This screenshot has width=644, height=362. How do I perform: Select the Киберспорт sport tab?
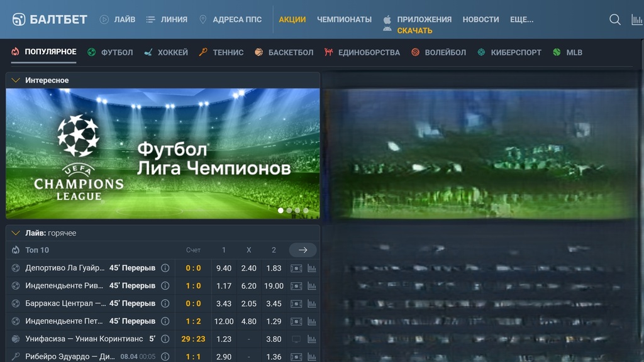coord(509,52)
